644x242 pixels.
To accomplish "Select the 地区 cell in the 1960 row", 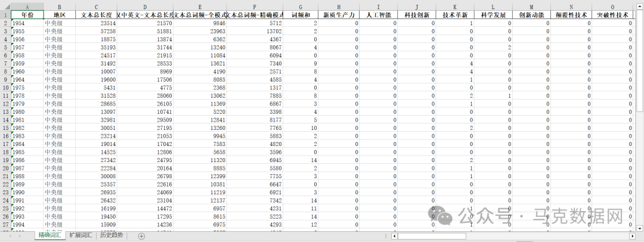I will tap(60, 72).
